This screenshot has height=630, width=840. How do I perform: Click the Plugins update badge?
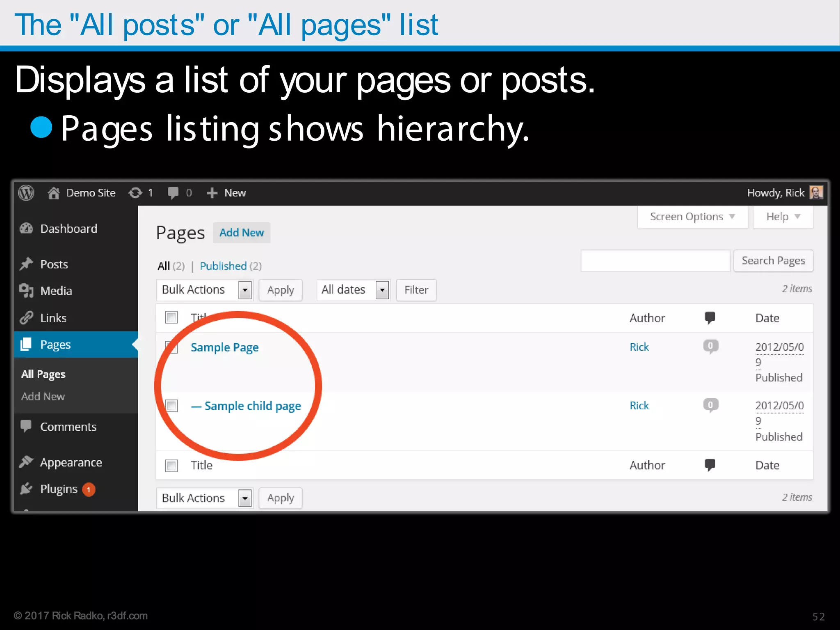click(89, 489)
